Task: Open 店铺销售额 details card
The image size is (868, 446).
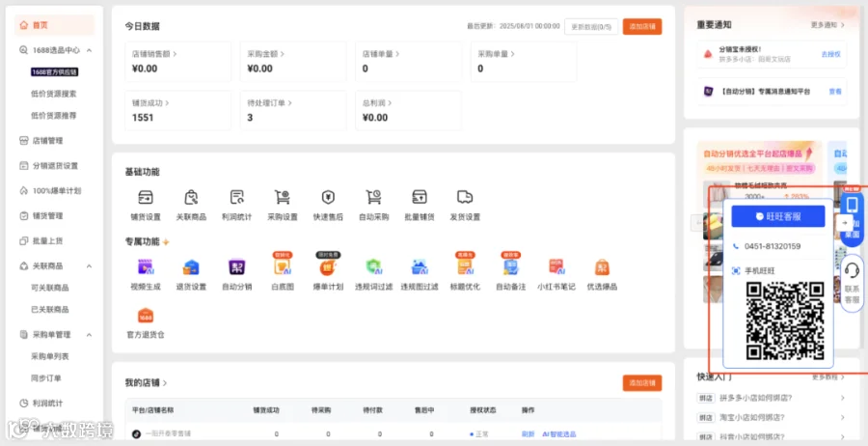Action: click(177, 62)
